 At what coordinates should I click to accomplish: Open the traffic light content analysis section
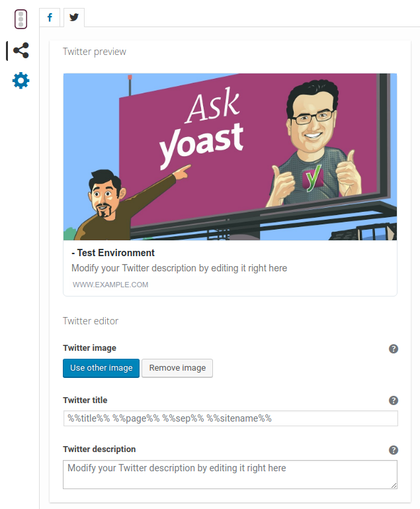(x=21, y=19)
